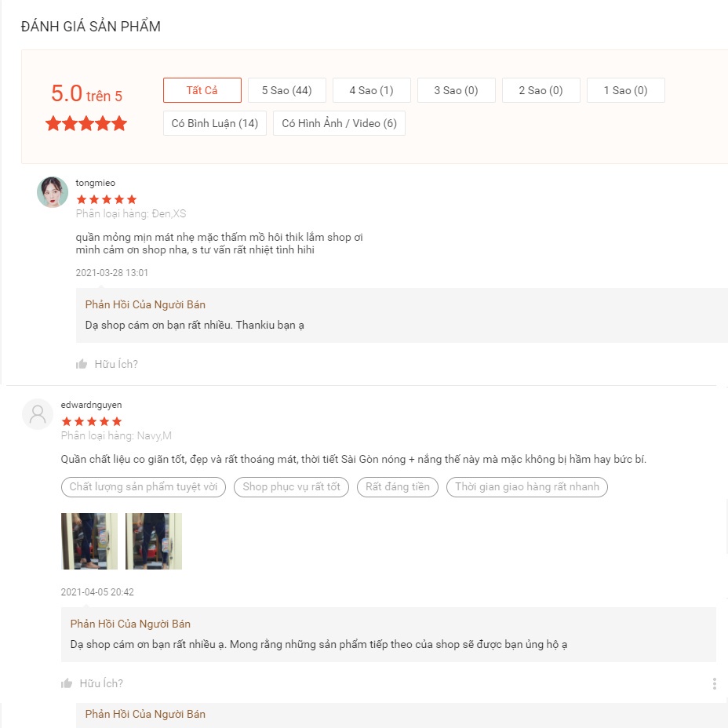Image resolution: width=728 pixels, height=728 pixels.
Task: Filter reviews by '2 Sao (0)'
Action: 541,90
